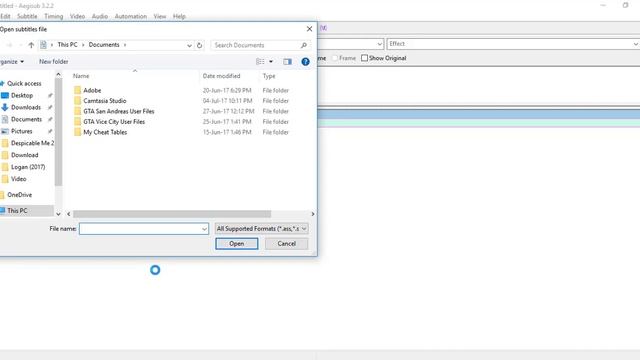The height and width of the screenshot is (360, 640).
Task: Open Downloads in Quick access
Action: [26, 107]
